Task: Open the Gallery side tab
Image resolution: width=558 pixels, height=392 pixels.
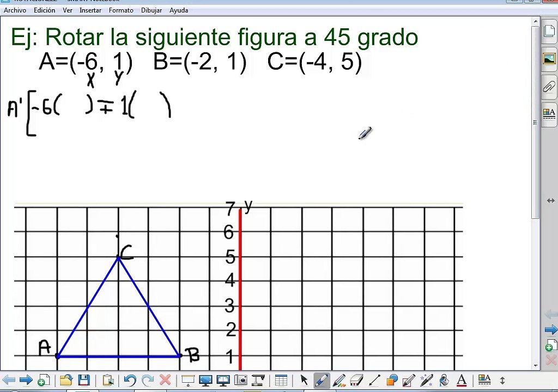Action: click(x=550, y=59)
